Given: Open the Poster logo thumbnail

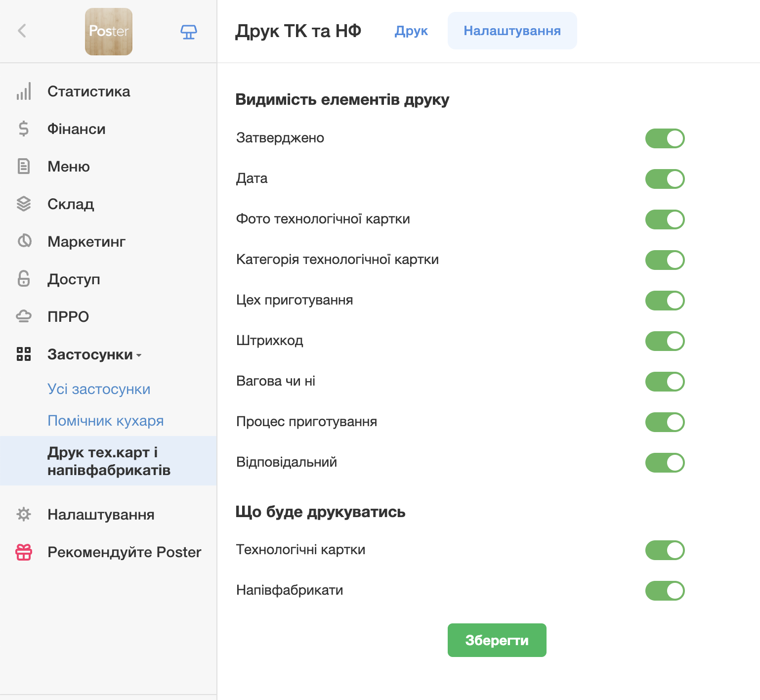Looking at the screenshot, I should [x=109, y=32].
